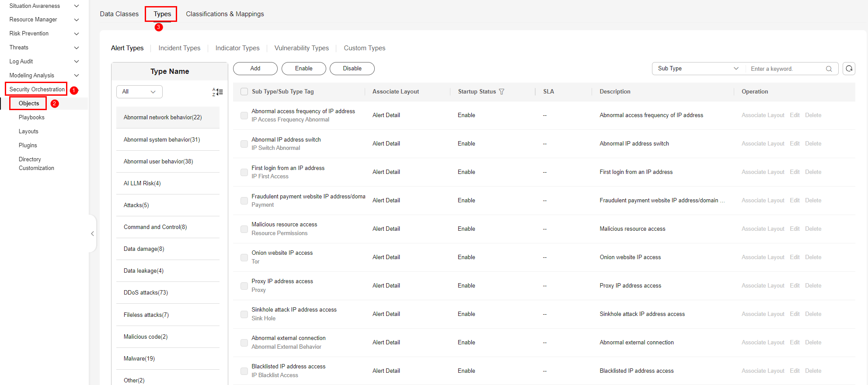Click the Startup Status filter icon
868x385 pixels.
[502, 92]
